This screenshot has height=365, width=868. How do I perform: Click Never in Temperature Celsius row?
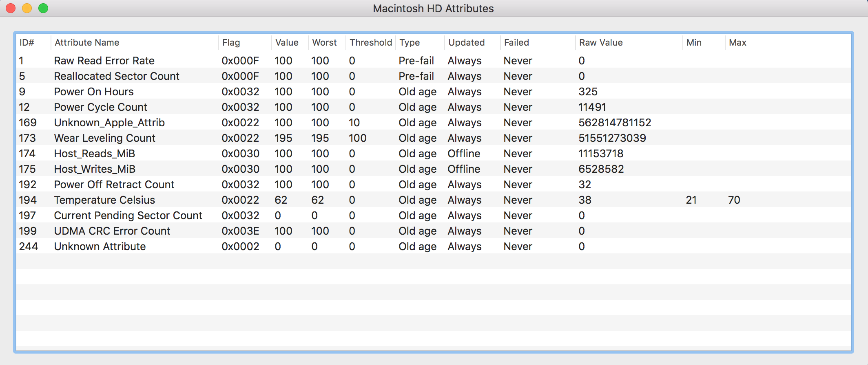[x=518, y=200]
